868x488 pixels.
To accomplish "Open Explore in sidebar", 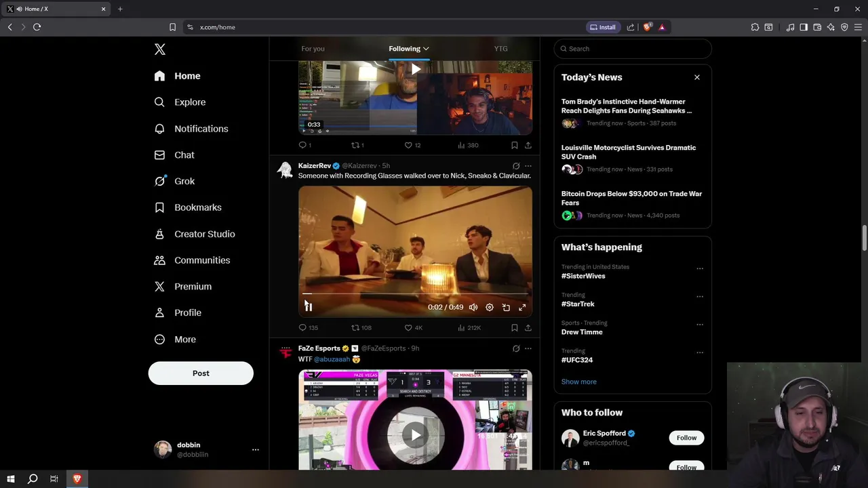I will point(180,102).
